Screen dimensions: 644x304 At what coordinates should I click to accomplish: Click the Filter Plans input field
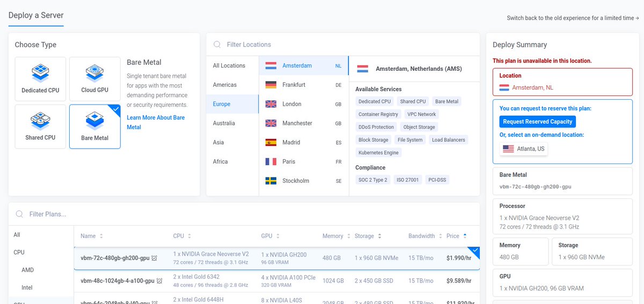244,214
